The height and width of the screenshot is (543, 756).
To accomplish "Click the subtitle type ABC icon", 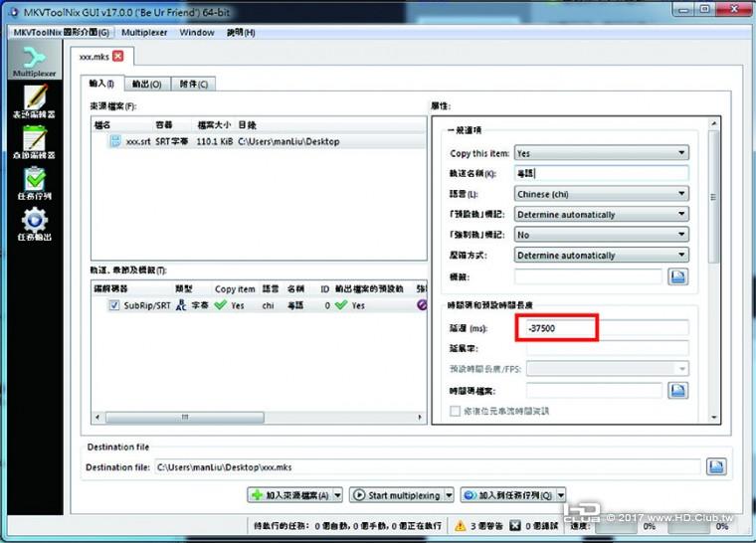I will coord(181,305).
